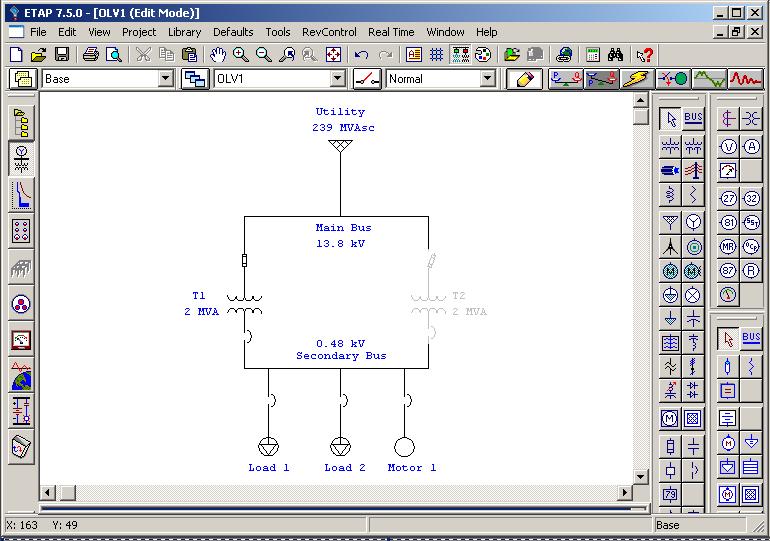Switch to Short-Circuit lightning mode
The width and height of the screenshot is (770, 541).
tap(637, 79)
